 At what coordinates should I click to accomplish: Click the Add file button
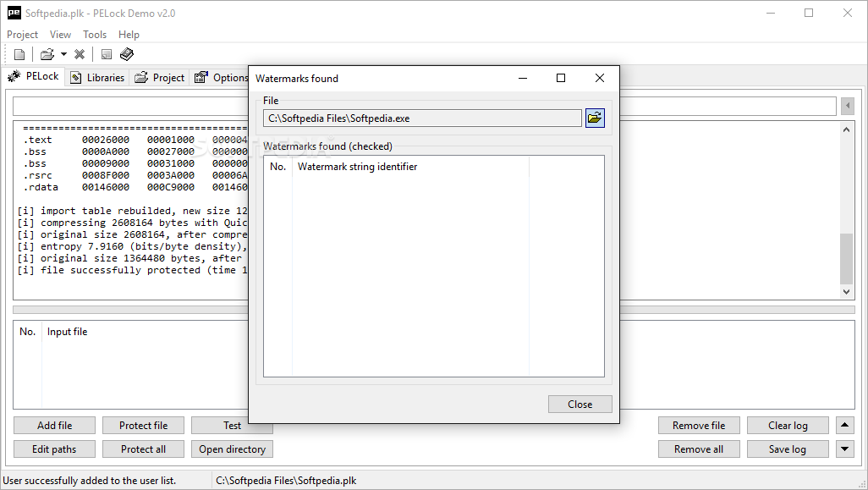point(54,425)
